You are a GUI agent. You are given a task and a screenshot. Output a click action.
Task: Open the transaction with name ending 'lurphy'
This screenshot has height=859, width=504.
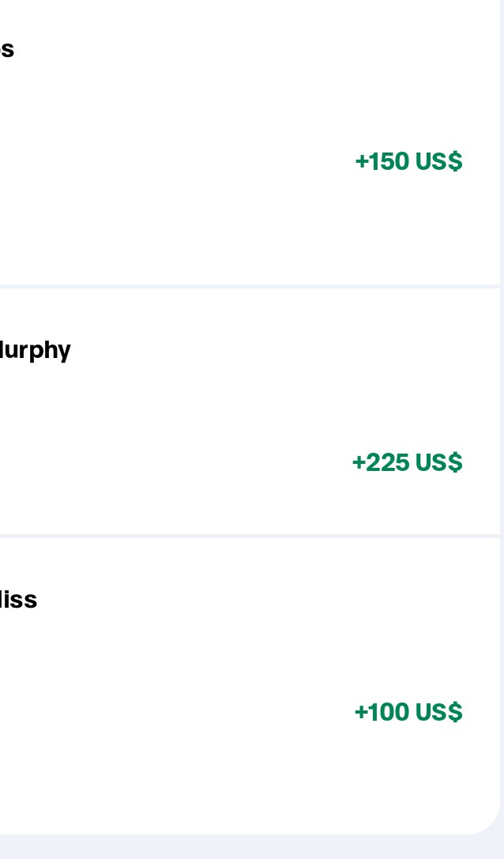tap(35, 349)
